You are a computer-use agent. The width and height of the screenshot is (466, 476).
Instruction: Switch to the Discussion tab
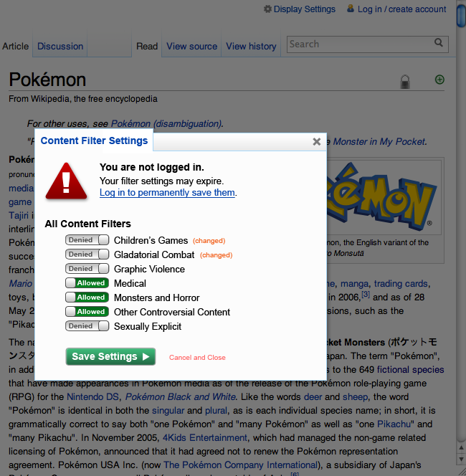pos(60,46)
